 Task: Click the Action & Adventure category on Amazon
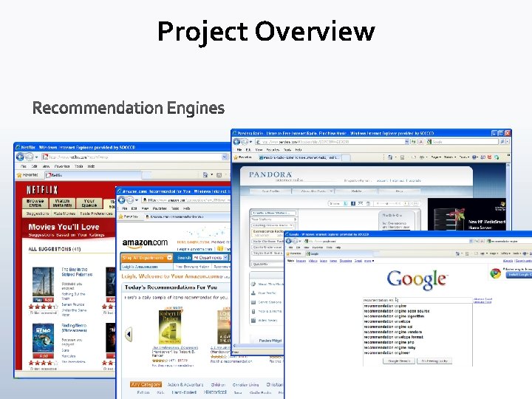click(x=185, y=384)
